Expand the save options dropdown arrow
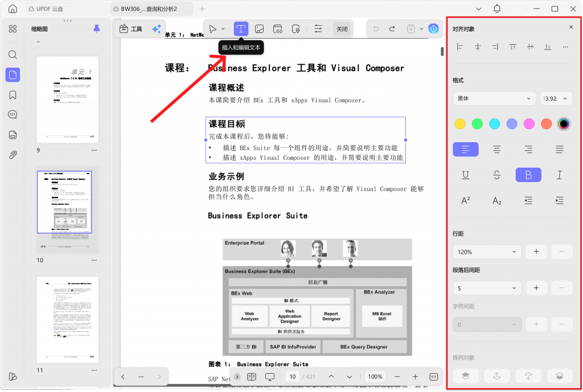The height and width of the screenshot is (392, 583). click(421, 29)
